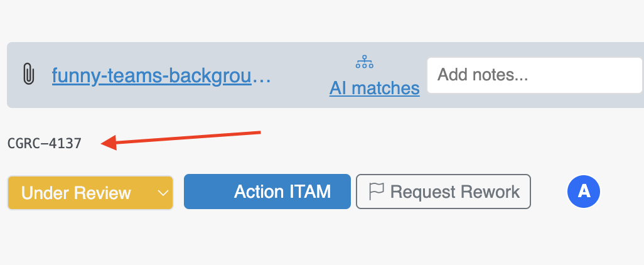The height and width of the screenshot is (265, 644).
Task: Focus the Add notes input field
Action: click(534, 75)
